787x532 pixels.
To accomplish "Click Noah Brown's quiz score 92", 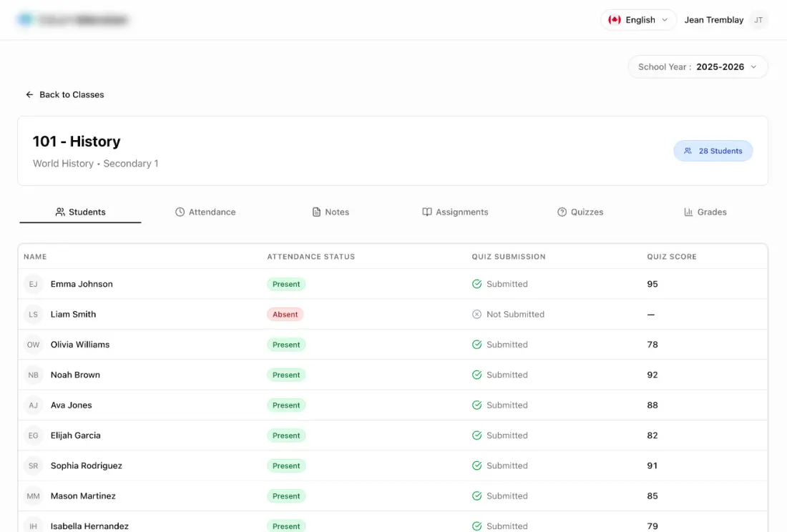I will [x=652, y=375].
